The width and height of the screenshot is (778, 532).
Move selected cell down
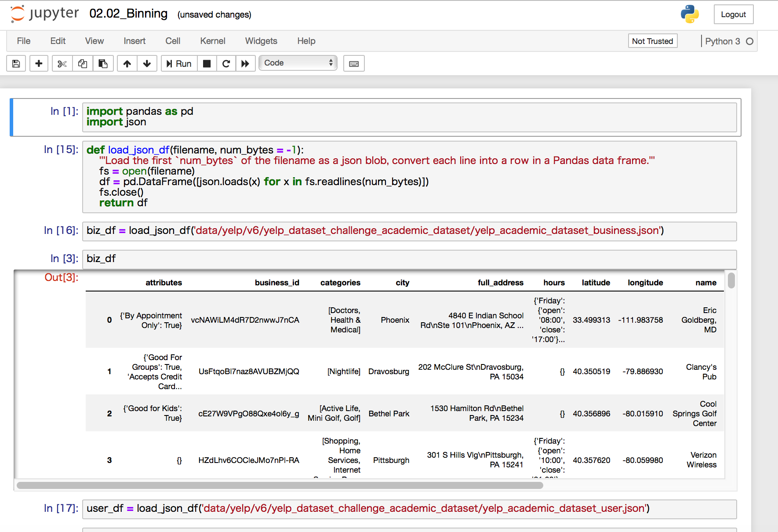[x=147, y=64]
